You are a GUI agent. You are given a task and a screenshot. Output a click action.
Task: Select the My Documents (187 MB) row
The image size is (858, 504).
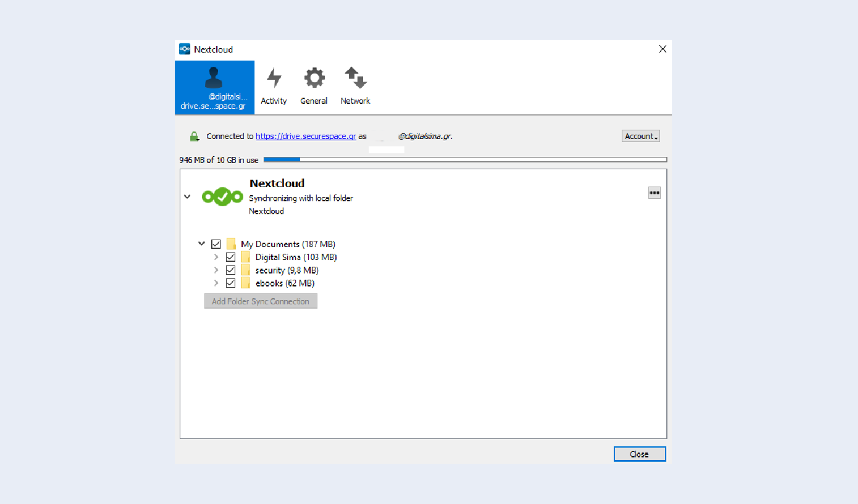tap(288, 244)
